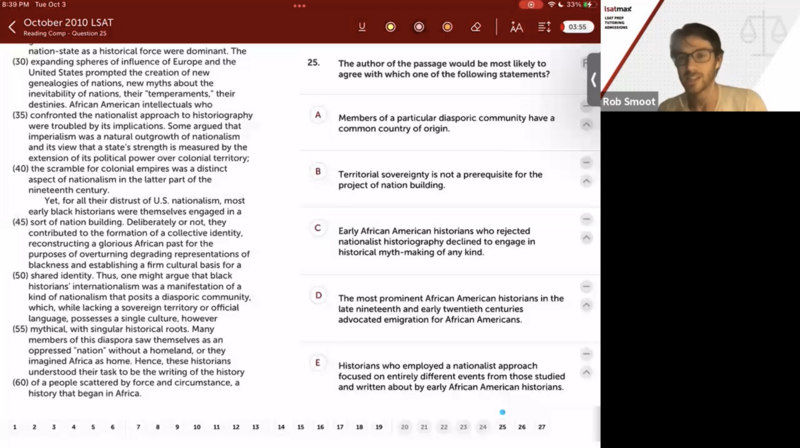This screenshot has height=448, width=800.
Task: Expand the side panel arrow tab at right edge
Action: (593, 79)
